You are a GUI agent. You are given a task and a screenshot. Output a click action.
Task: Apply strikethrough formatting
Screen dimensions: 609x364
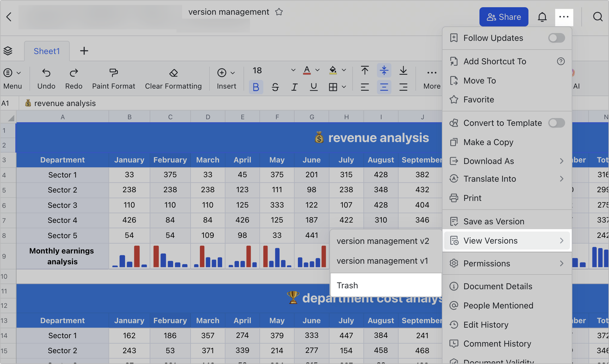pyautogui.click(x=275, y=87)
